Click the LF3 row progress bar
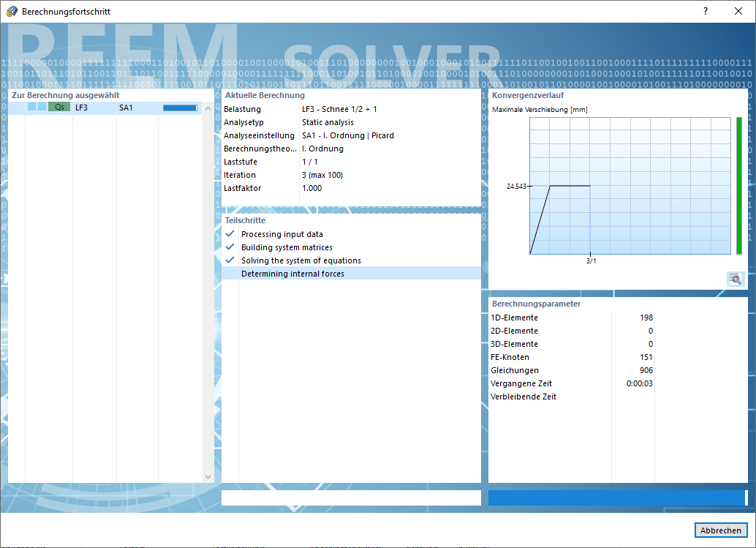Screen dimensions: 756x548 pos(180,108)
